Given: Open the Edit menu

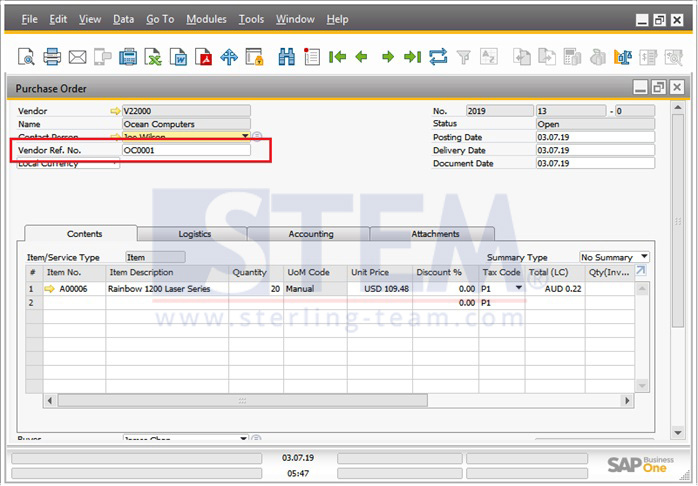Looking at the screenshot, I should tap(58, 19).
